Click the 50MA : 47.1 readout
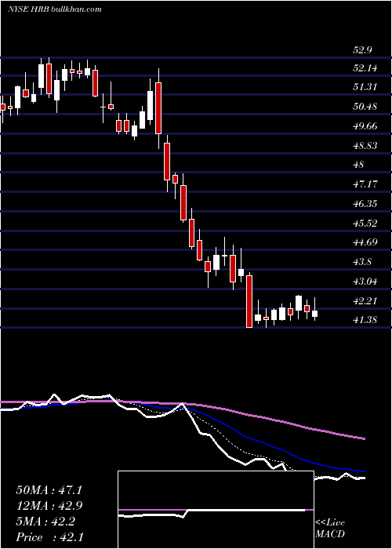 tap(49, 490)
